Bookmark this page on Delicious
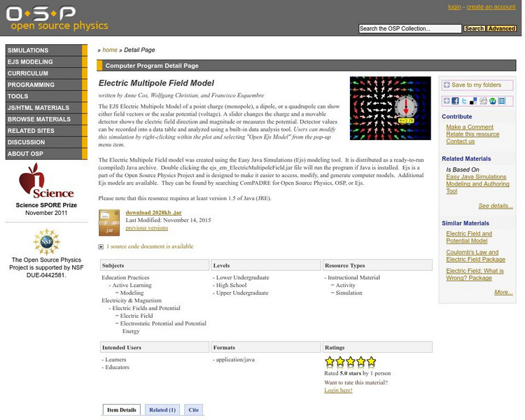The height and width of the screenshot is (420, 525). (473, 101)
